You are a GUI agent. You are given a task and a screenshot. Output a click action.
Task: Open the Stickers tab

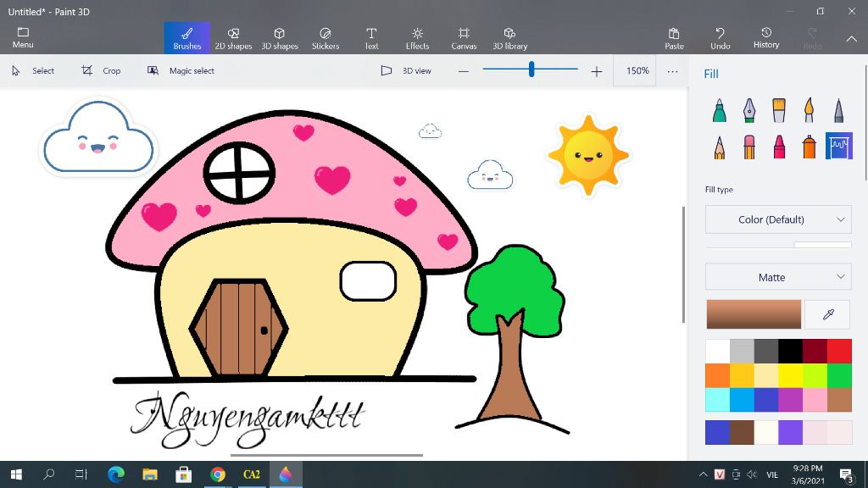pyautogui.click(x=325, y=38)
